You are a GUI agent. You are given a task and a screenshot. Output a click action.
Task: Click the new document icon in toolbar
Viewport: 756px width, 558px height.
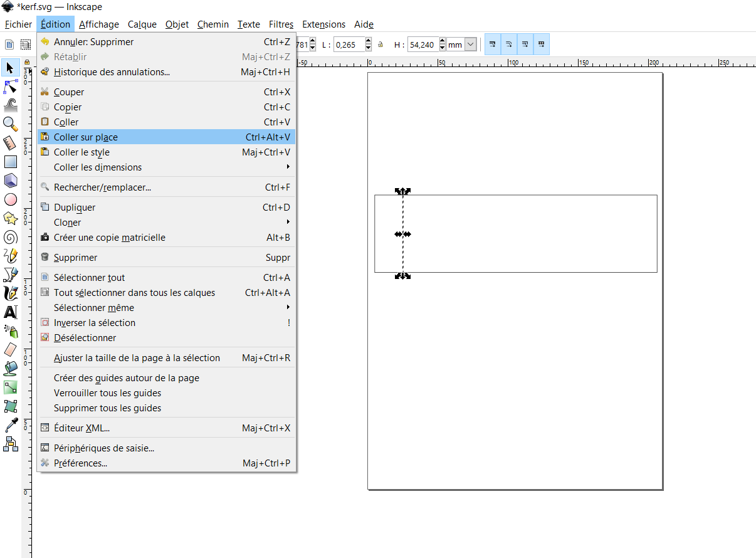[x=10, y=45]
